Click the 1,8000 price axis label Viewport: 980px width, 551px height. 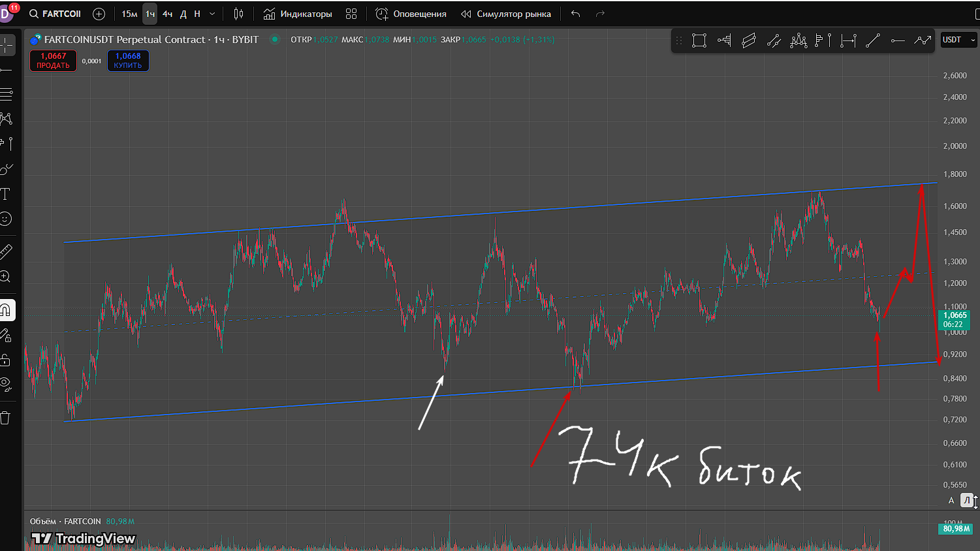(955, 174)
